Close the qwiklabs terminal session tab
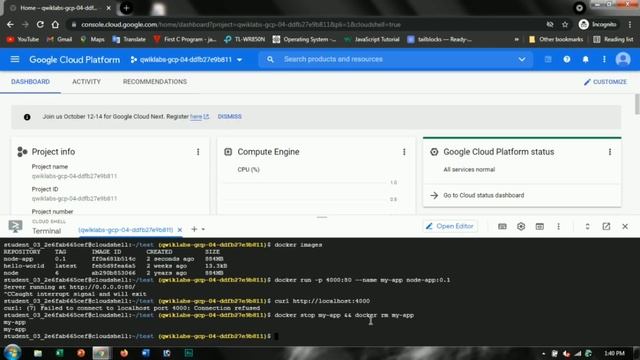The width and height of the screenshot is (640, 360). click(x=180, y=230)
